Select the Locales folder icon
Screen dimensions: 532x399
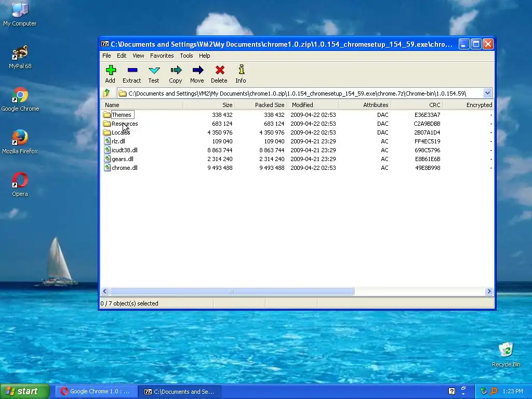(x=107, y=132)
